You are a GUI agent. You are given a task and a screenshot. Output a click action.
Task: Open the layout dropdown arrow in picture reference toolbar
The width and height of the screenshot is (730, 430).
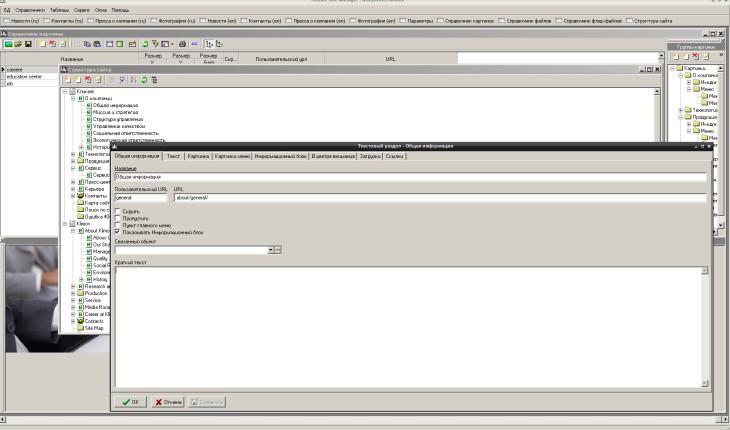coord(172,44)
